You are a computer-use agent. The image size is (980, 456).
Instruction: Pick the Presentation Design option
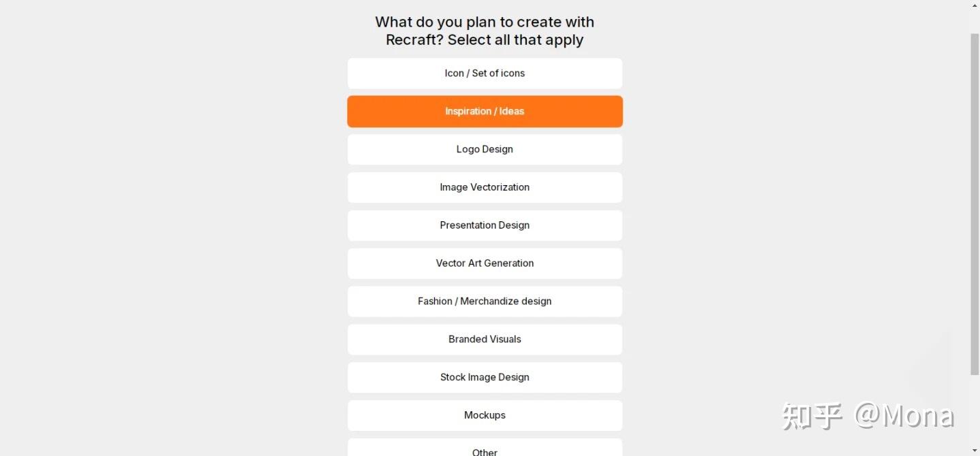pos(485,225)
